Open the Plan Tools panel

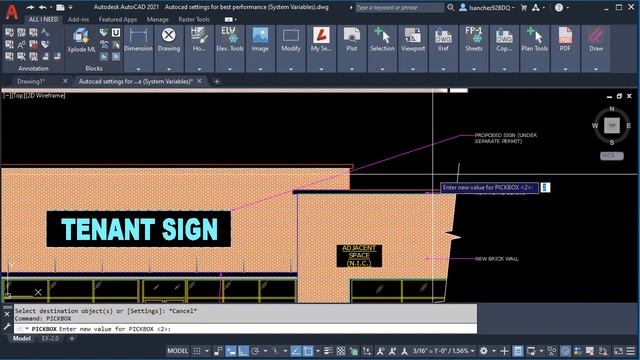pos(535,41)
